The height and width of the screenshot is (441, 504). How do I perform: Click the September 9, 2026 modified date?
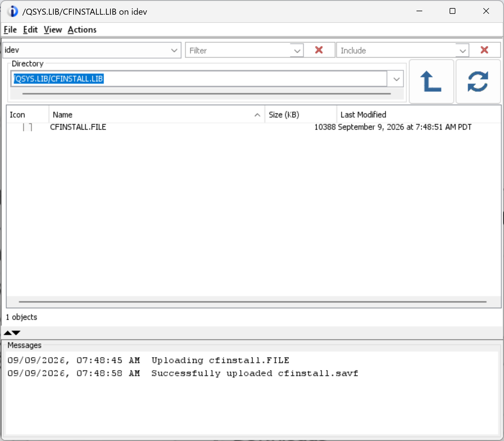click(405, 127)
